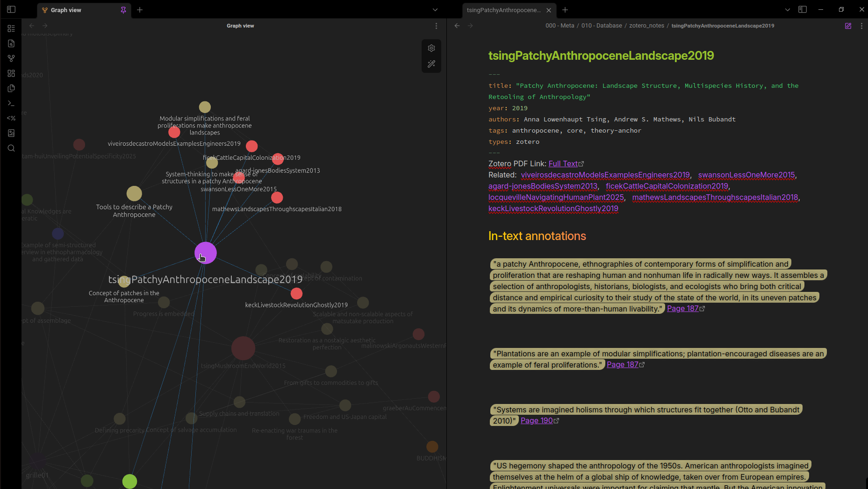
Task: Switch note to edit mode
Action: tap(848, 26)
